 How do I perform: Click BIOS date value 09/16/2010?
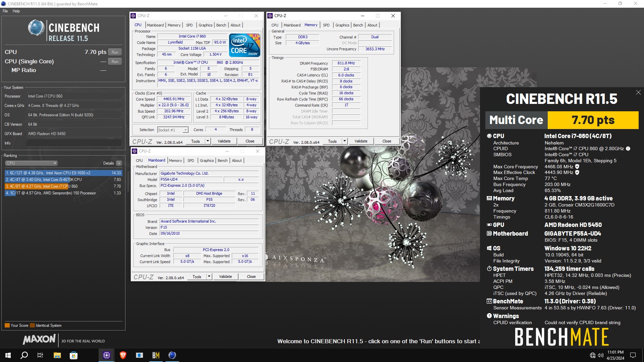tap(209, 234)
